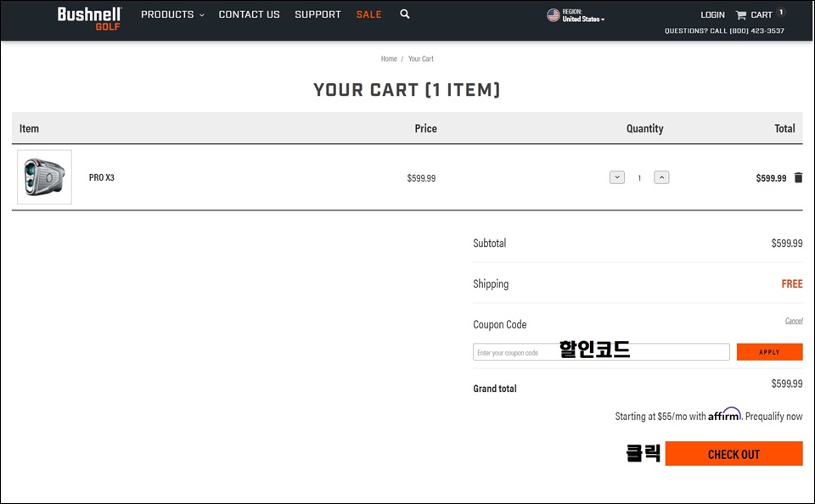The height and width of the screenshot is (504, 815).
Task: Open the Support menu item
Action: coord(318,14)
